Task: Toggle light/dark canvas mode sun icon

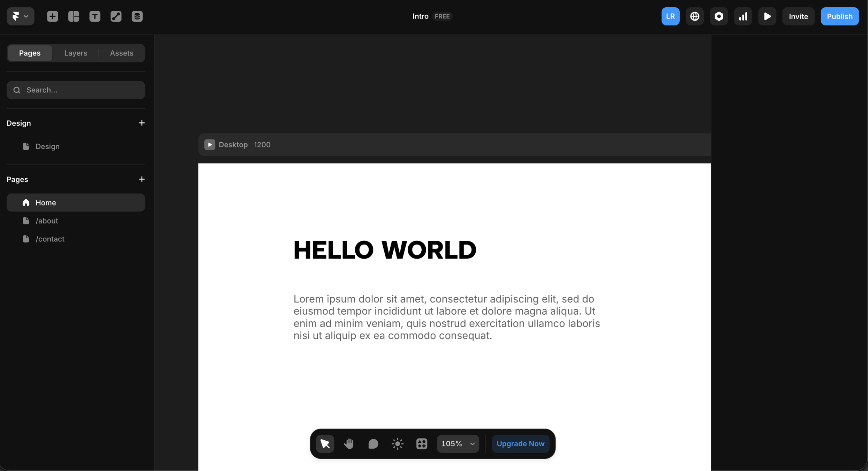Action: (397, 444)
